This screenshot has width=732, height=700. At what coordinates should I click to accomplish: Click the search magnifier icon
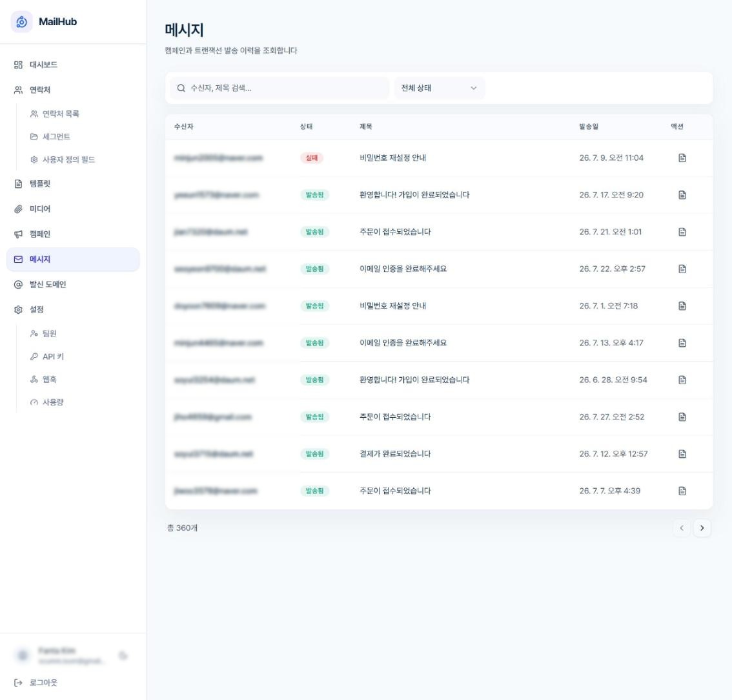coord(181,88)
